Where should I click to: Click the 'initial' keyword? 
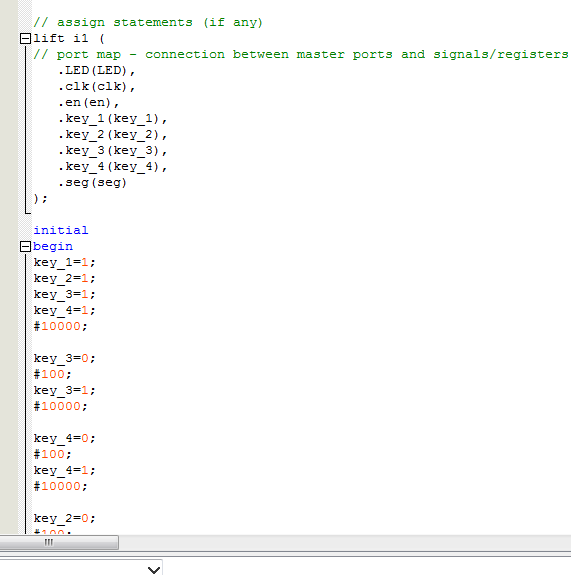(61, 231)
